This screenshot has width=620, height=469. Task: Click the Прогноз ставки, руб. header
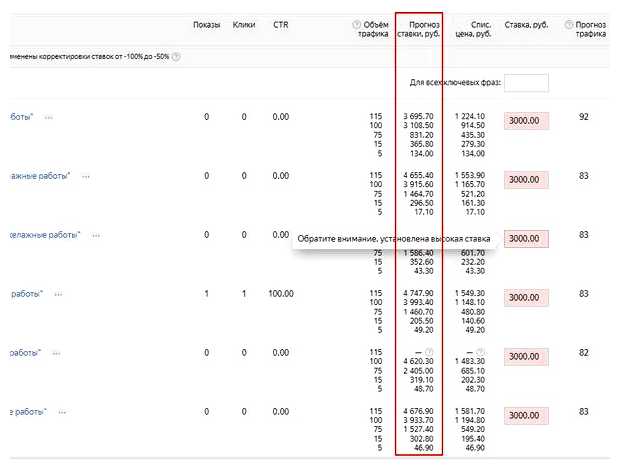418,29
